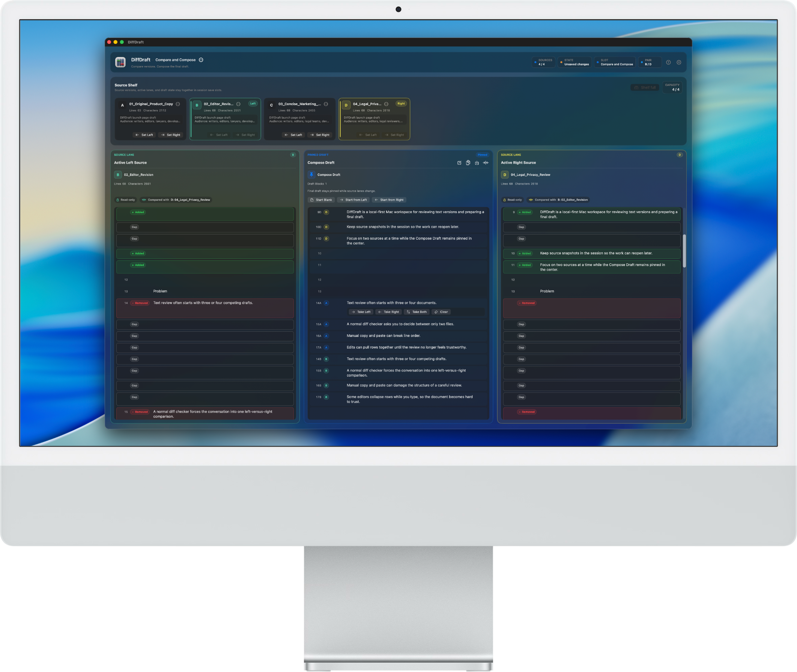Screen dimensions: 797x672
Task: Click the export draft icon
Action: 477,163
